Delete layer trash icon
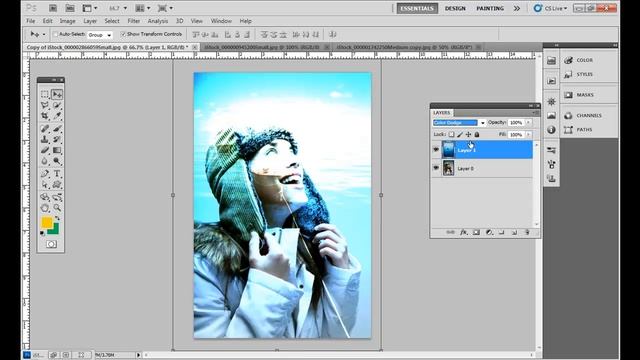The image size is (640, 360). coord(527,232)
